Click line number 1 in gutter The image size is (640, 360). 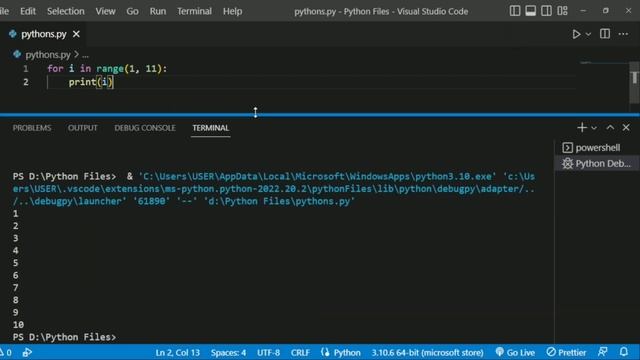click(26, 69)
